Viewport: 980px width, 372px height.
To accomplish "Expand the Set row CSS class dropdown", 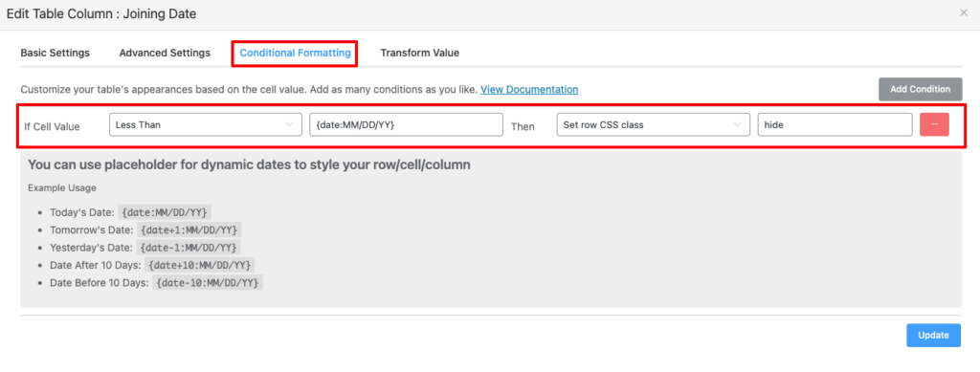I will click(x=653, y=124).
